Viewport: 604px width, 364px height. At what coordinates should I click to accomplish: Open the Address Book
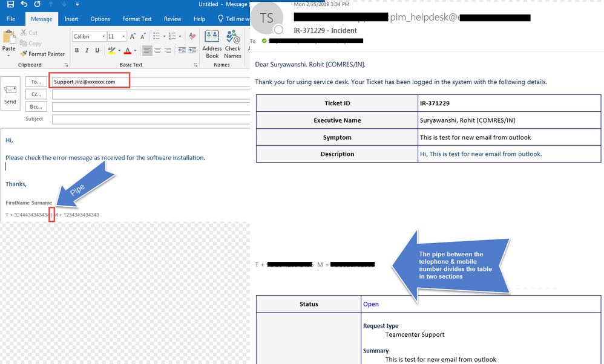click(212, 44)
